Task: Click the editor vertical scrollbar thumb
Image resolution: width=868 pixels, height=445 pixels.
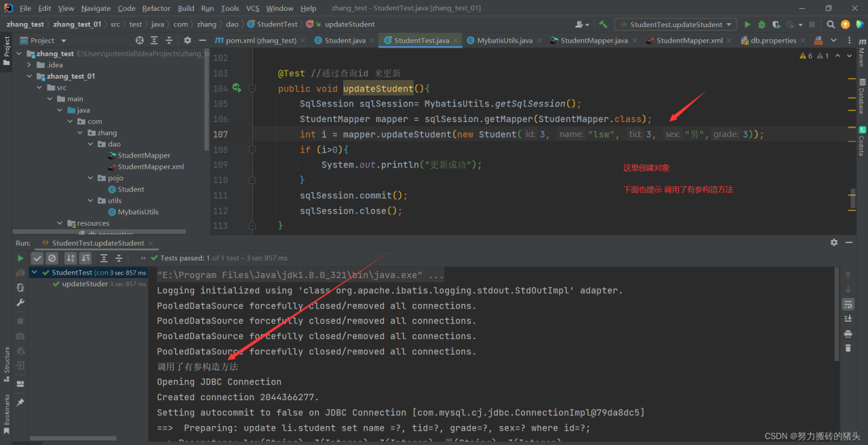Action: point(853,199)
